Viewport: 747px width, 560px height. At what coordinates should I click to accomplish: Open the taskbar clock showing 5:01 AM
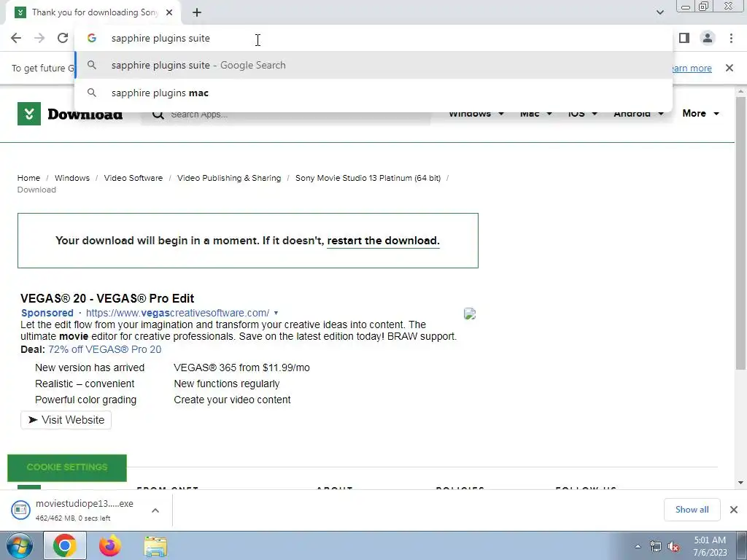tap(710, 546)
